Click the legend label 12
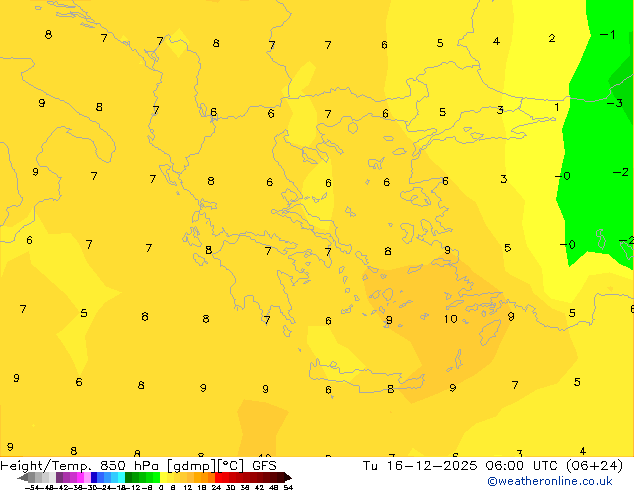This screenshot has height=490, width=634. (188, 487)
